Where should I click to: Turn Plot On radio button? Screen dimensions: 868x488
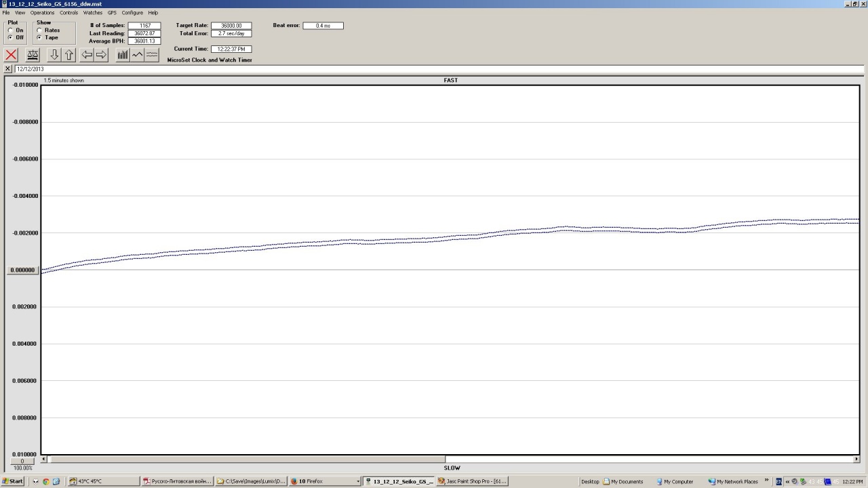(9, 30)
